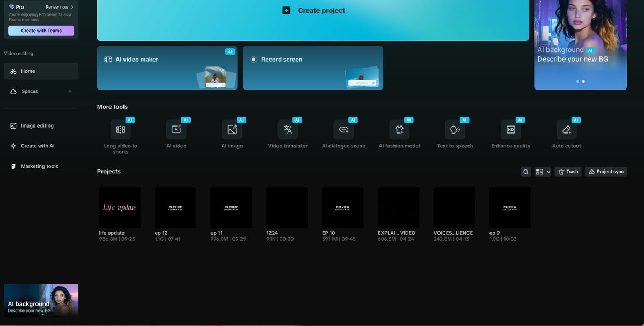644x326 pixels.
Task: Open the ep 11 project thumbnail
Action: (x=231, y=208)
